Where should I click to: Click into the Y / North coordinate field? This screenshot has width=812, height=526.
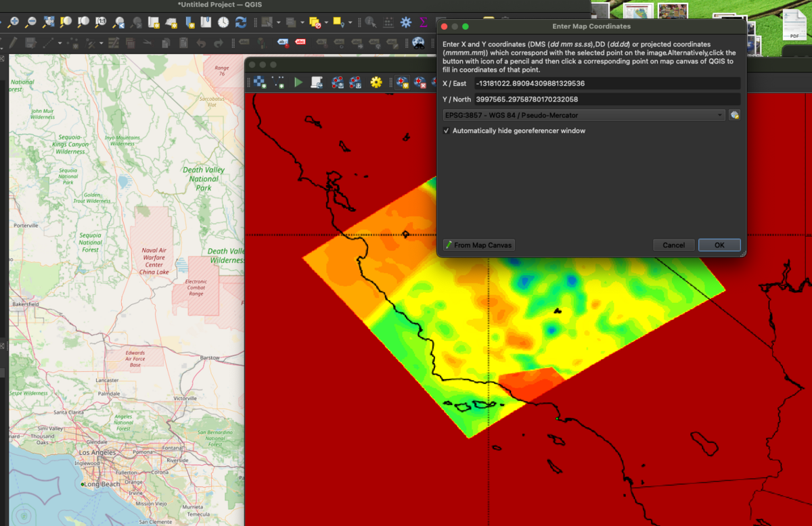pos(606,99)
